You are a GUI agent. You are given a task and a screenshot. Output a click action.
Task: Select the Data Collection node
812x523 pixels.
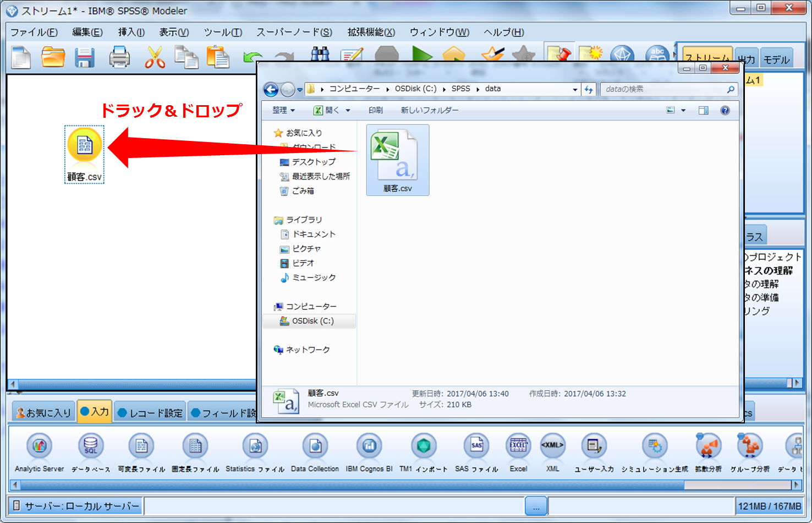[315, 453]
